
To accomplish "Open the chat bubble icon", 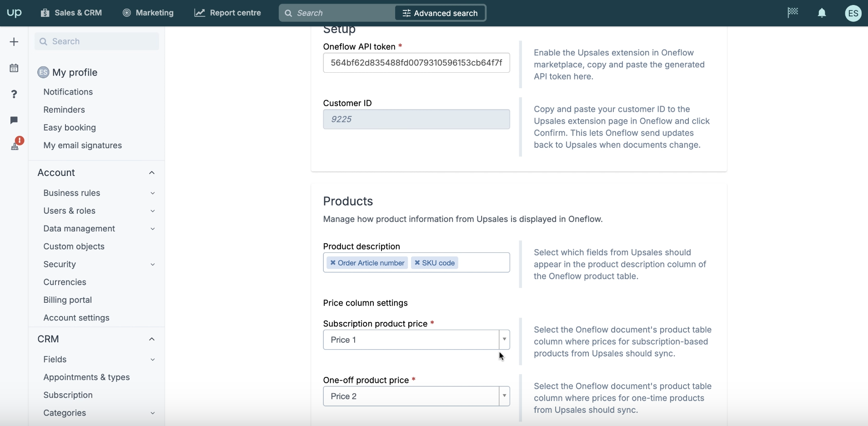I will point(14,120).
